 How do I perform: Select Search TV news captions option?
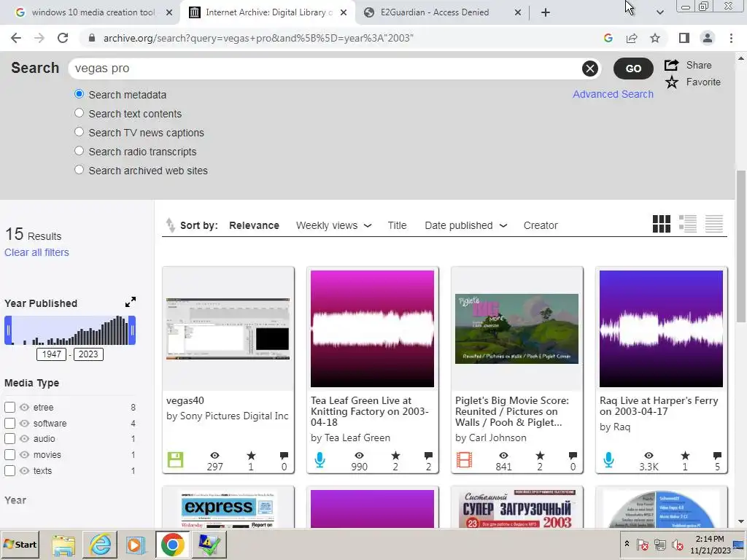click(79, 132)
